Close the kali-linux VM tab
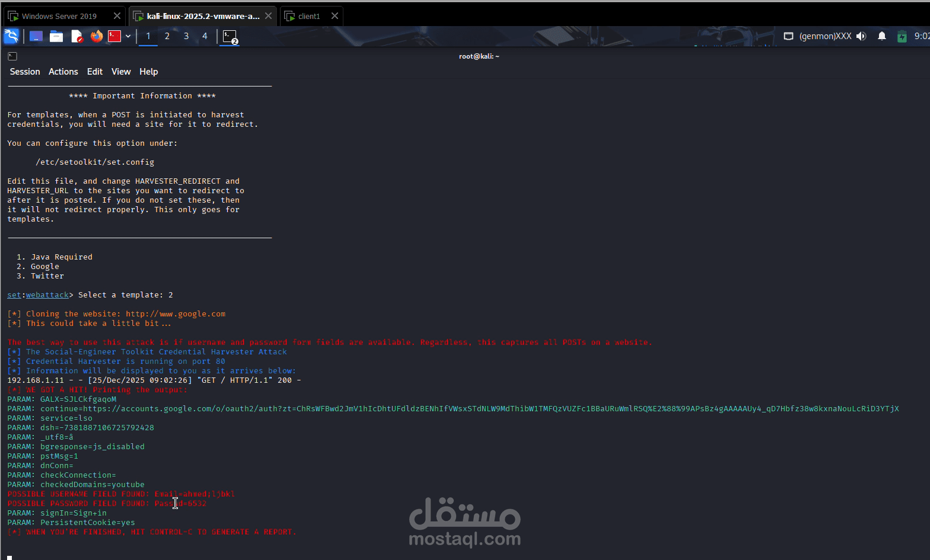The width and height of the screenshot is (930, 560). point(269,16)
